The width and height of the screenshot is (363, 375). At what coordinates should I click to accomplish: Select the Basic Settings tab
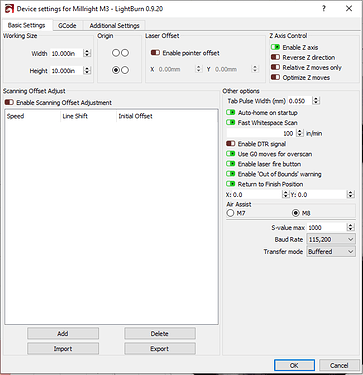(26, 25)
